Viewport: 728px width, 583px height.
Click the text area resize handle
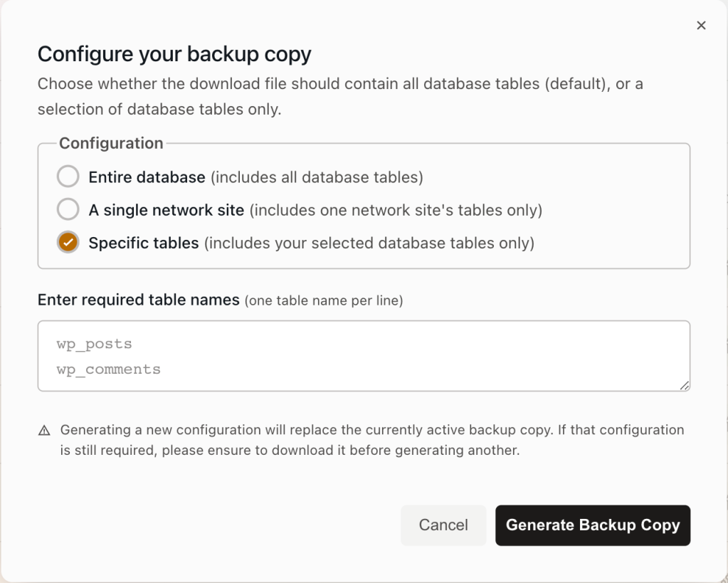click(x=684, y=385)
